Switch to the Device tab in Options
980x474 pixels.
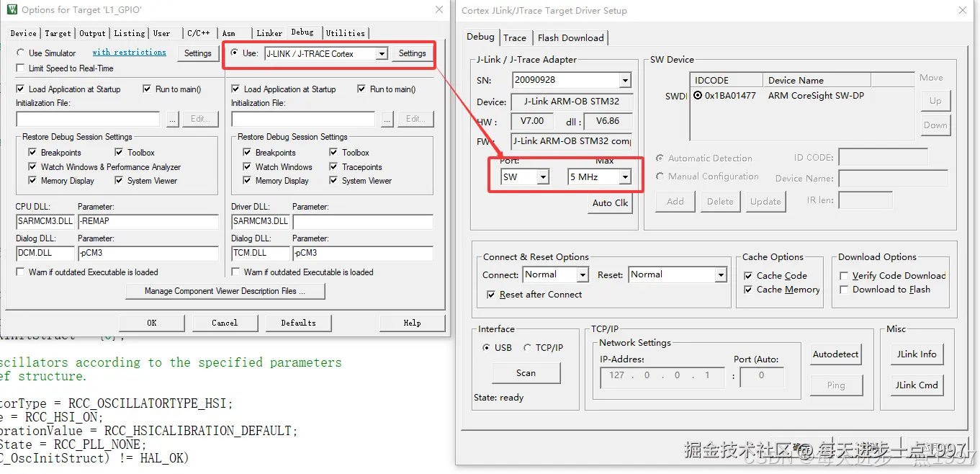click(24, 33)
